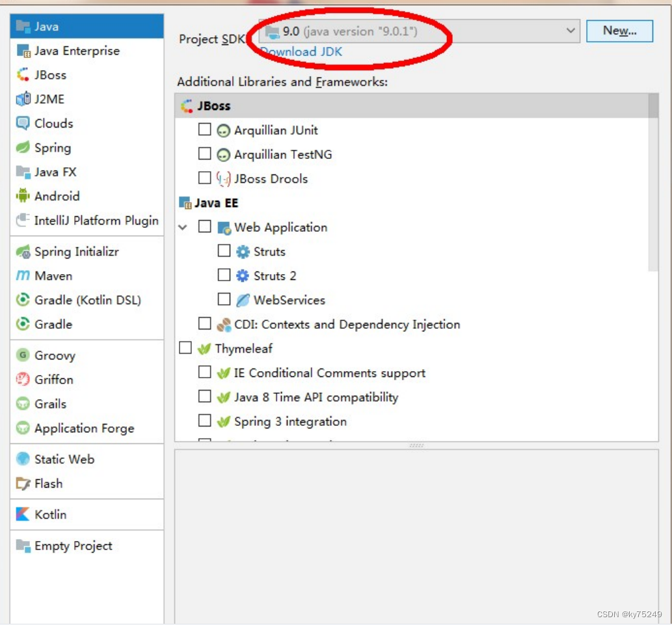Tick the Web Application checkbox
672x625 pixels.
click(x=205, y=226)
